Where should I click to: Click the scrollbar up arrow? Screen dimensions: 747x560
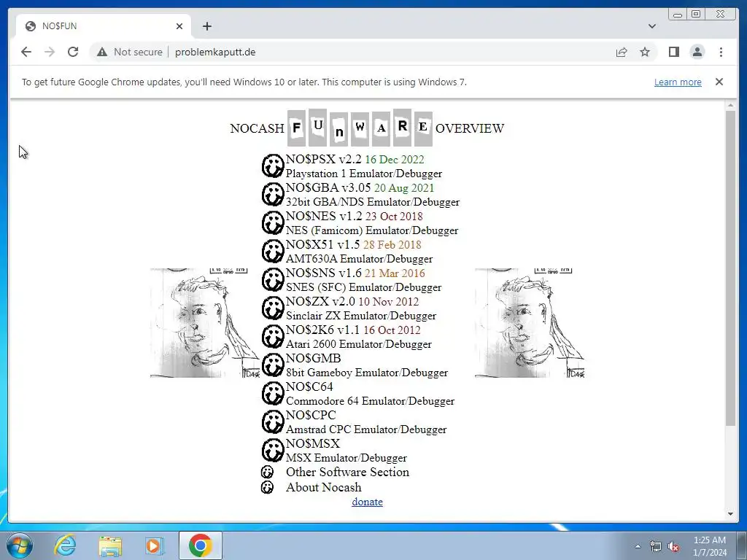coord(730,105)
